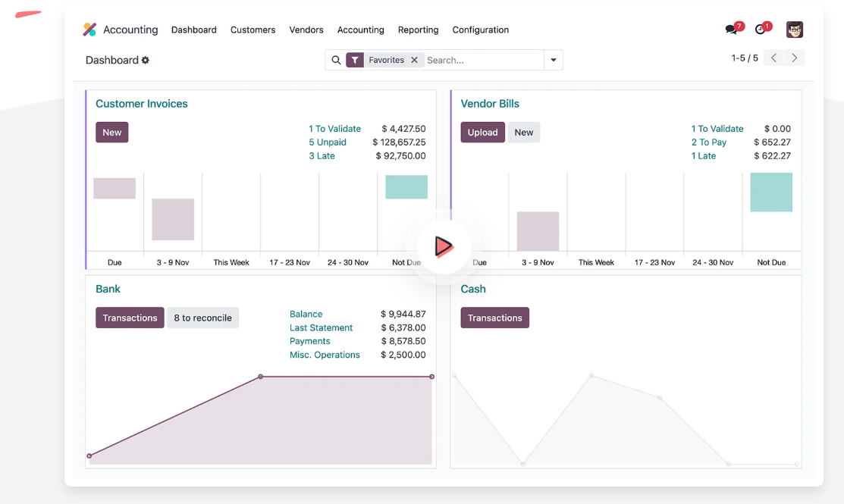View the 2 To Pay vendor bills
The height and width of the screenshot is (504, 844).
pyautogui.click(x=709, y=142)
